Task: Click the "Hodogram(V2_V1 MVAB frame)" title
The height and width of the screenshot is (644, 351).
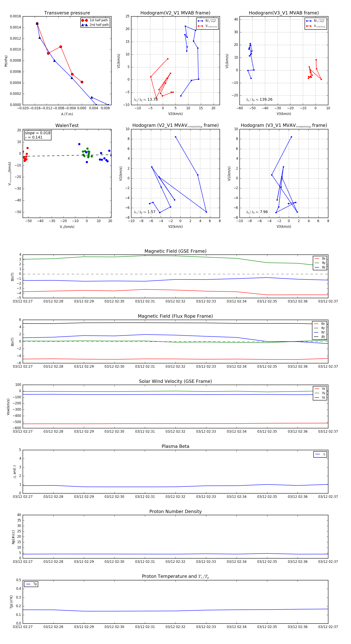Action: pos(175,13)
